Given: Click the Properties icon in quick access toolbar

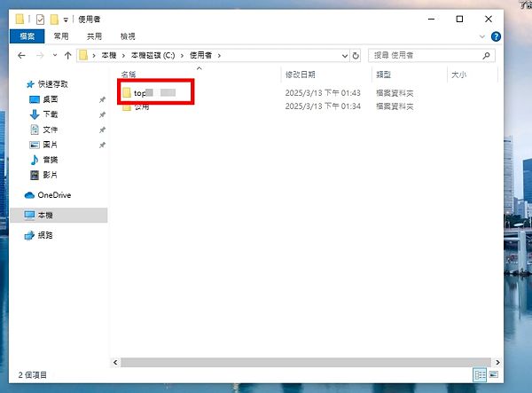Looking at the screenshot, I should pyautogui.click(x=38, y=19).
